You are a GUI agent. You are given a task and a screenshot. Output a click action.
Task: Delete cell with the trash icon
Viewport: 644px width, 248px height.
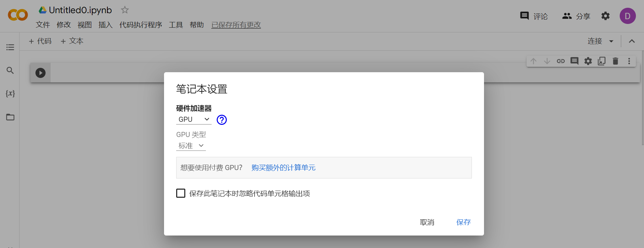coord(615,61)
